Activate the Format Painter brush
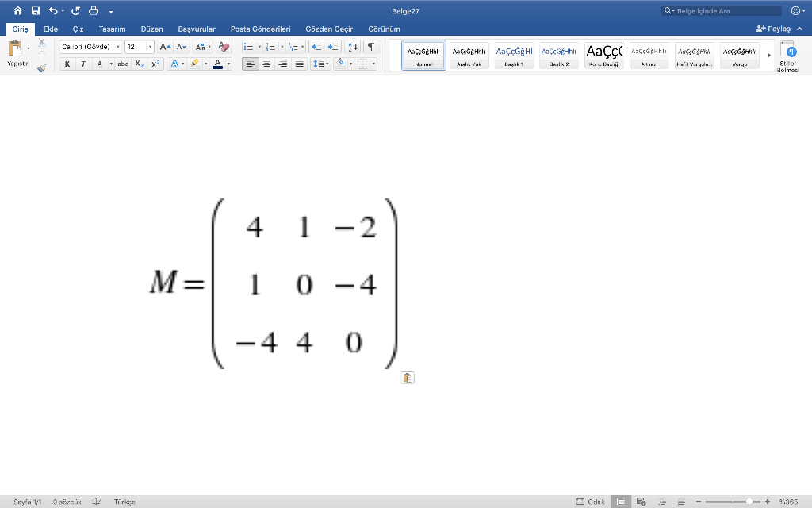Image resolution: width=812 pixels, height=508 pixels. coord(40,69)
